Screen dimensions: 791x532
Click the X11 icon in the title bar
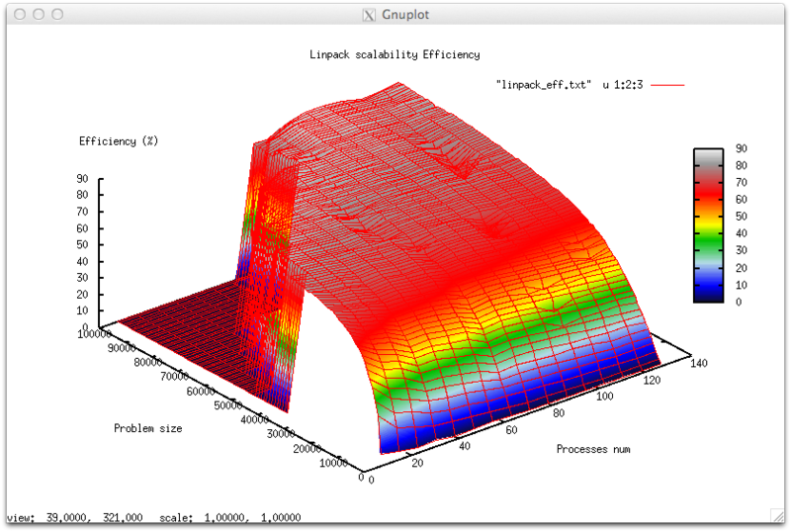[369, 15]
